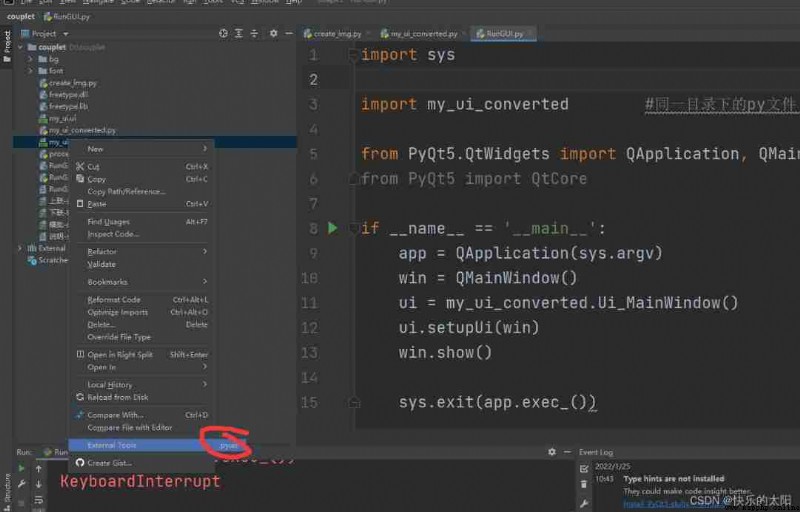The width and height of the screenshot is (800, 512).
Task: Open Run panel settings gear
Action: point(552,452)
